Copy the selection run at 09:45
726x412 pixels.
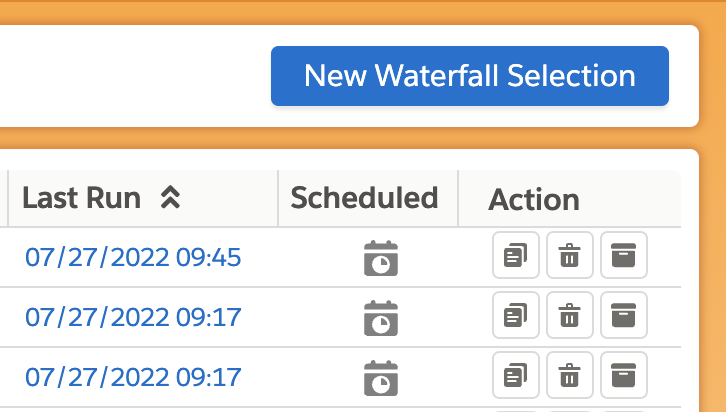pyautogui.click(x=516, y=256)
